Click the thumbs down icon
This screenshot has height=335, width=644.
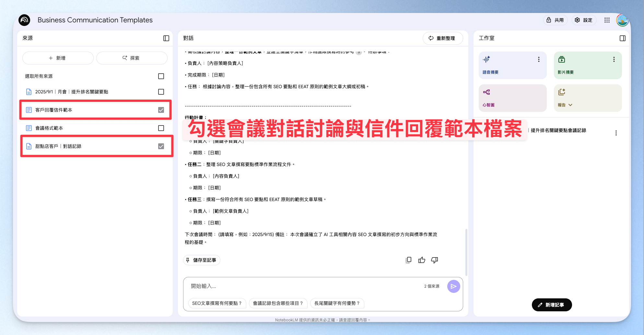point(435,260)
